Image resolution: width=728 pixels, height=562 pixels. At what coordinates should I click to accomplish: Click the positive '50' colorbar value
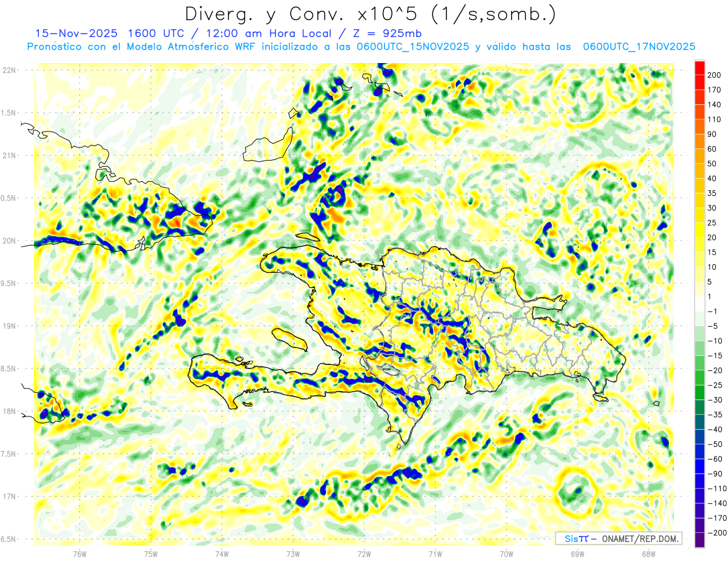coord(712,164)
